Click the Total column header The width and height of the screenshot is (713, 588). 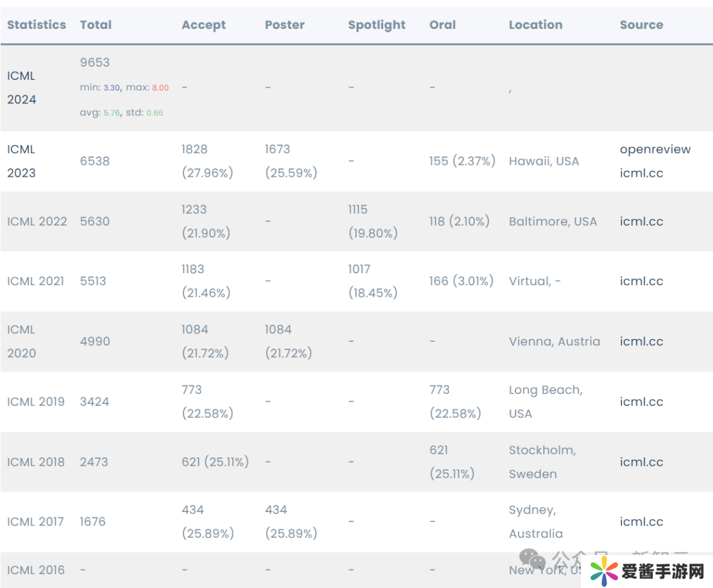(x=96, y=25)
